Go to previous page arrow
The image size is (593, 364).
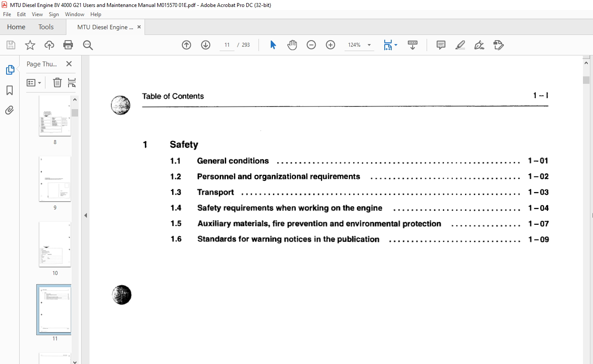[x=186, y=45]
